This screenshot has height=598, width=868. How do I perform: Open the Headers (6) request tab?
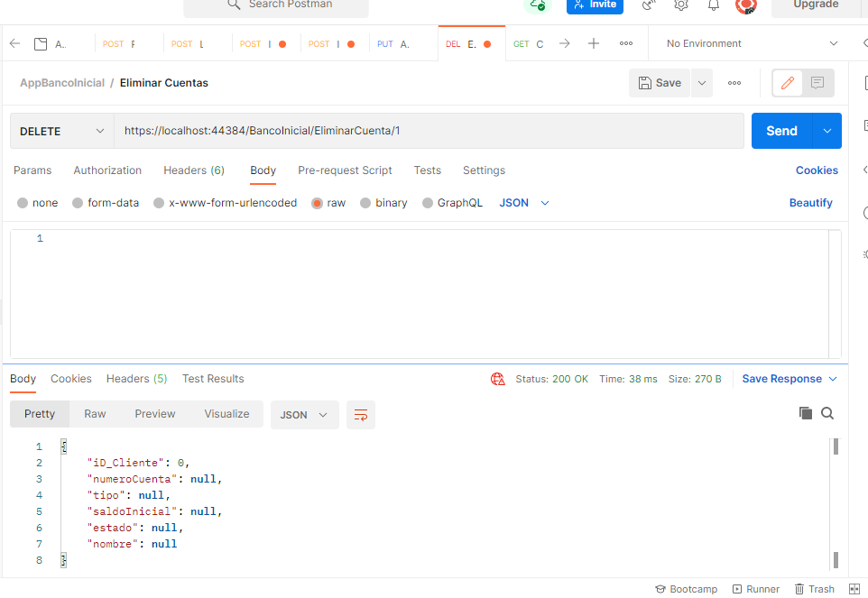pyautogui.click(x=194, y=170)
